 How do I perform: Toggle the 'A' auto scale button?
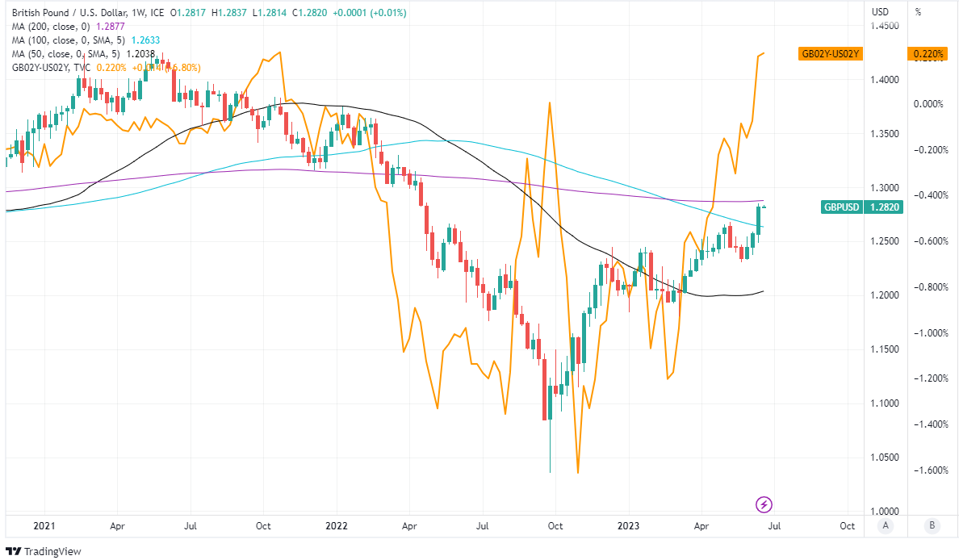pos(886,526)
